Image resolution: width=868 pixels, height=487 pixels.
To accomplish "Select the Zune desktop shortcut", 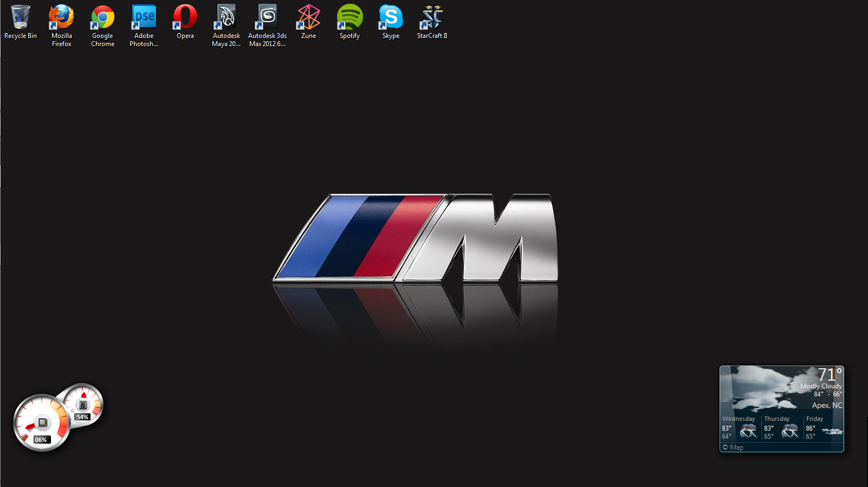I will [x=309, y=22].
